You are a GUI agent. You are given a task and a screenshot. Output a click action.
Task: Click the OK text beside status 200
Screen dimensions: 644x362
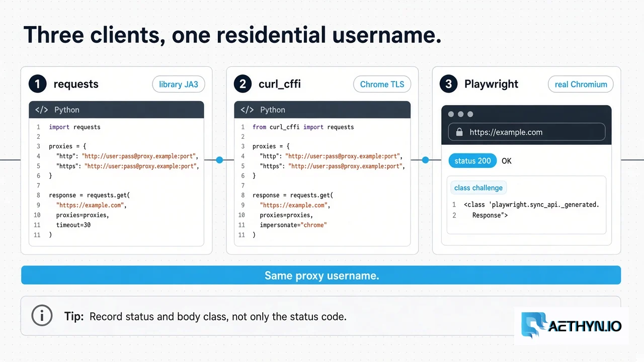pos(507,161)
